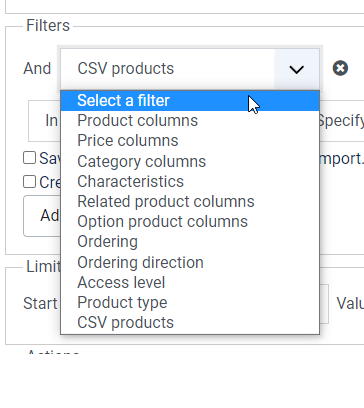
Task: Select Product columns from the list
Action: tap(190, 121)
